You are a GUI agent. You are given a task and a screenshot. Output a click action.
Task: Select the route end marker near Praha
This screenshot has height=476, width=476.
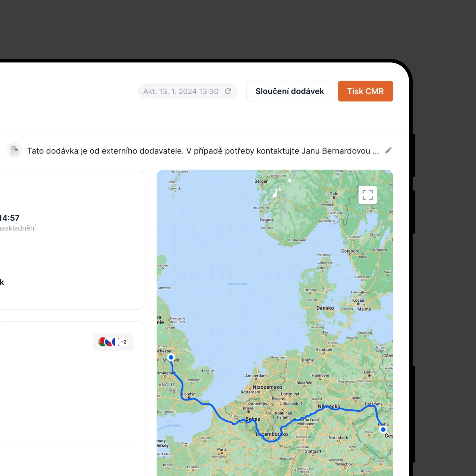pos(383,429)
